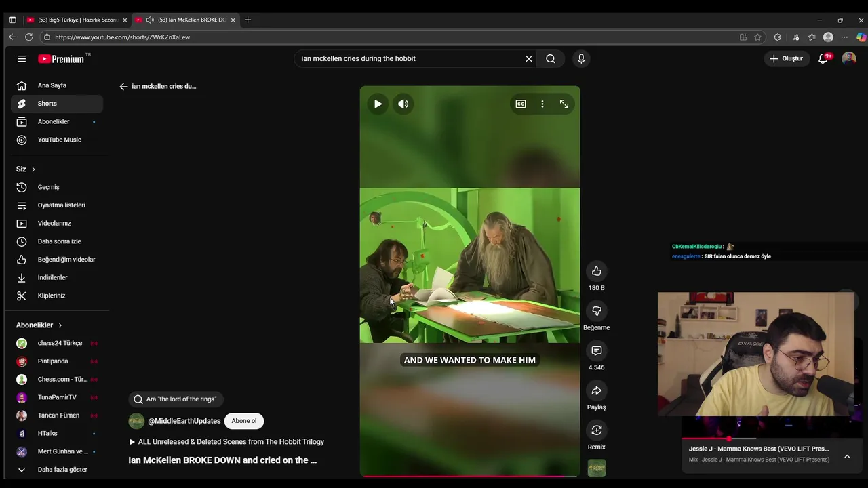The image size is (868, 488).
Task: Open the @MiddleEarthUpdates channel name
Action: click(184, 421)
